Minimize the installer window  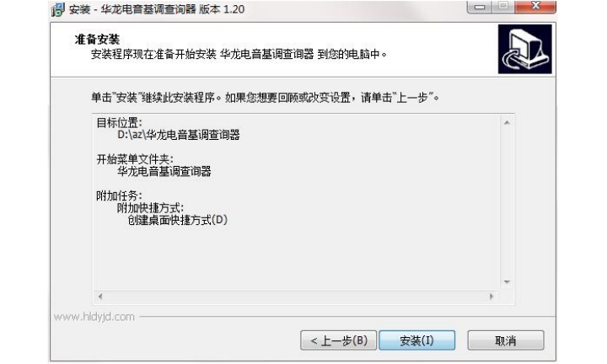pyautogui.click(x=479, y=7)
